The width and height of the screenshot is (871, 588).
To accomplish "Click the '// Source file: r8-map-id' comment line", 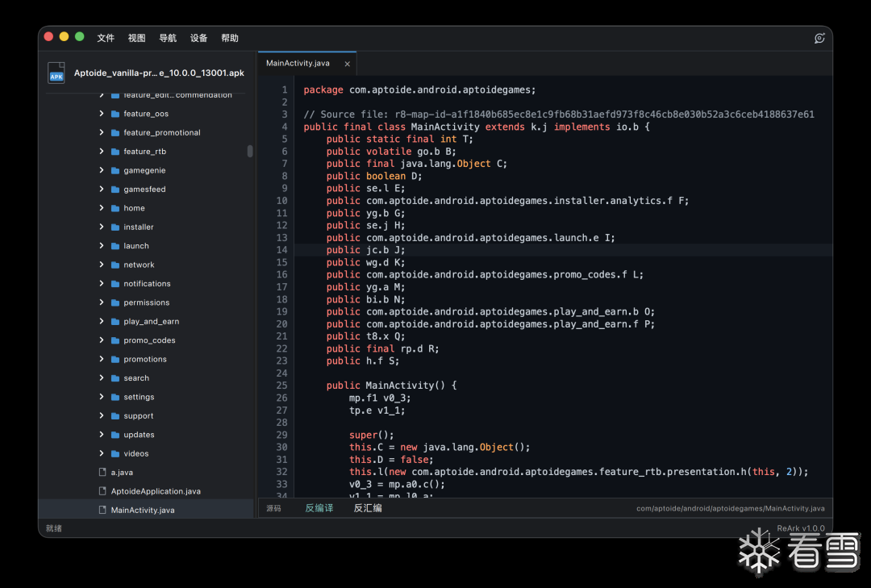I will pyautogui.click(x=559, y=115).
